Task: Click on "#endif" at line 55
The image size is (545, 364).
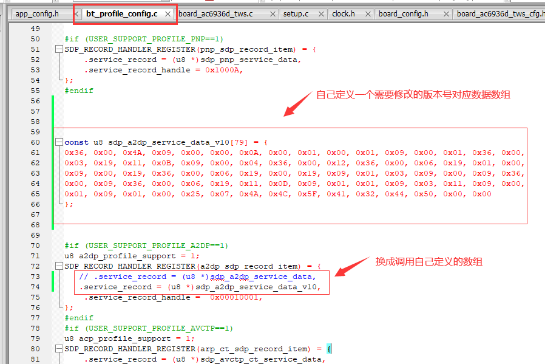Action: point(79,90)
